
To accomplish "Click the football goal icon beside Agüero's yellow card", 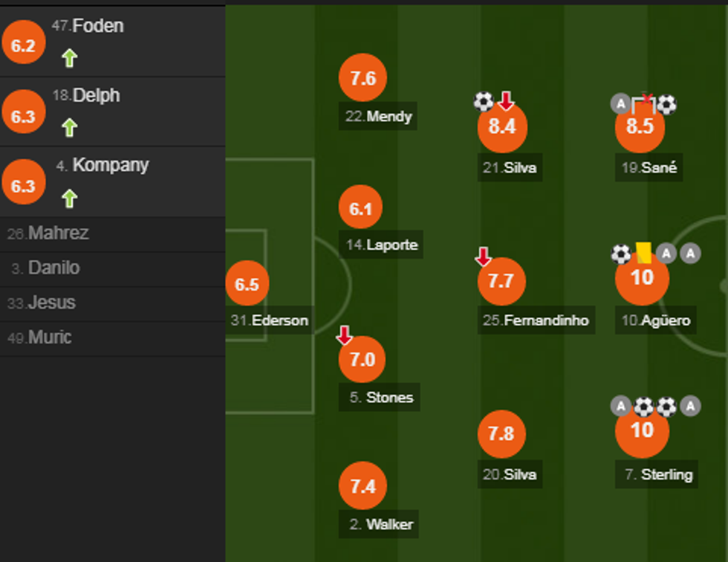I will [620, 254].
